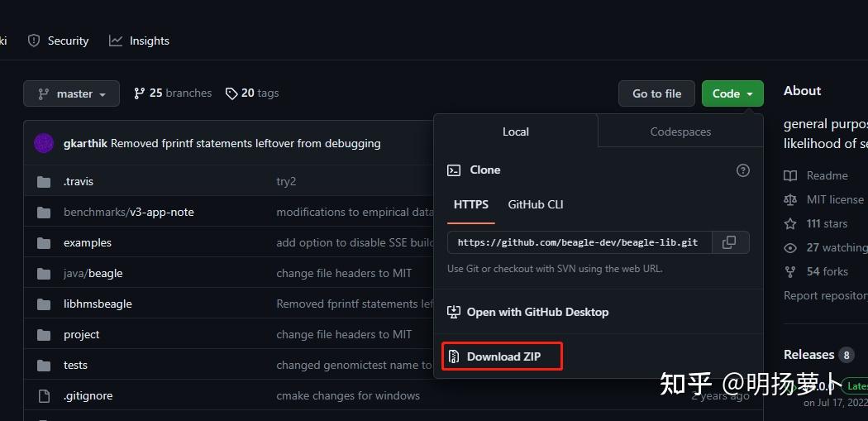Copy the clone URL with the copy icon

click(730, 242)
